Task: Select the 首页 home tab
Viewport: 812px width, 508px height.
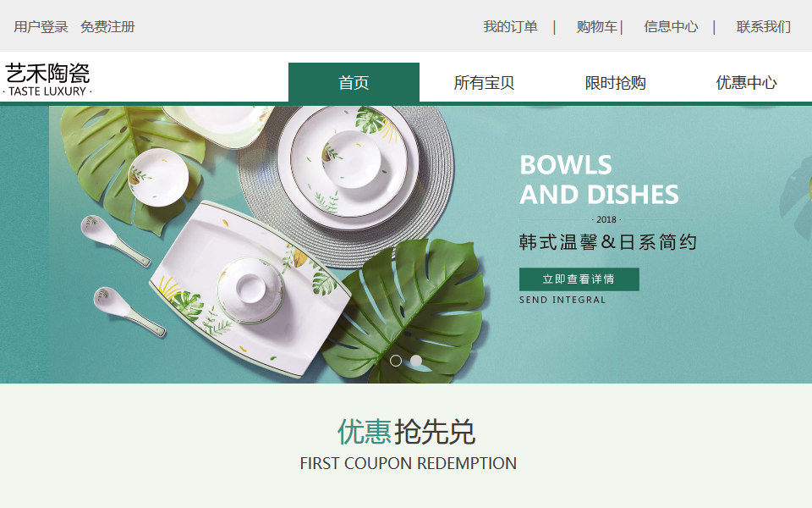Action: (x=354, y=82)
